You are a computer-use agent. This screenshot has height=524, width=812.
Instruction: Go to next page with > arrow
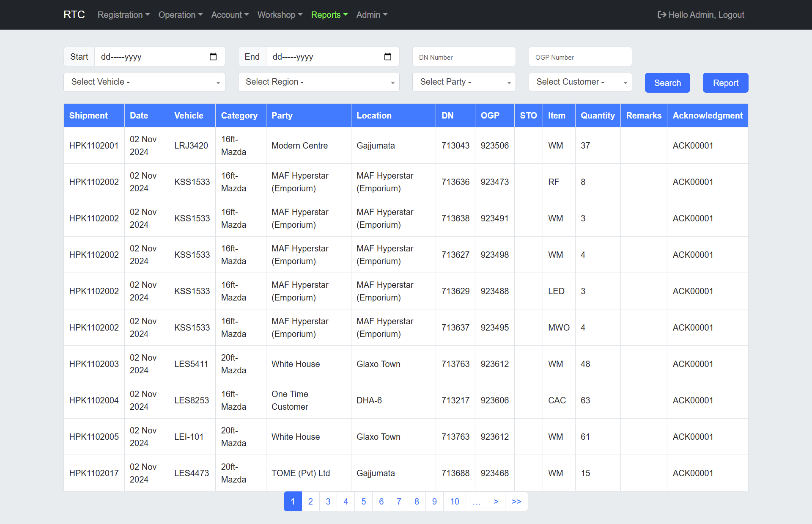[x=496, y=502]
